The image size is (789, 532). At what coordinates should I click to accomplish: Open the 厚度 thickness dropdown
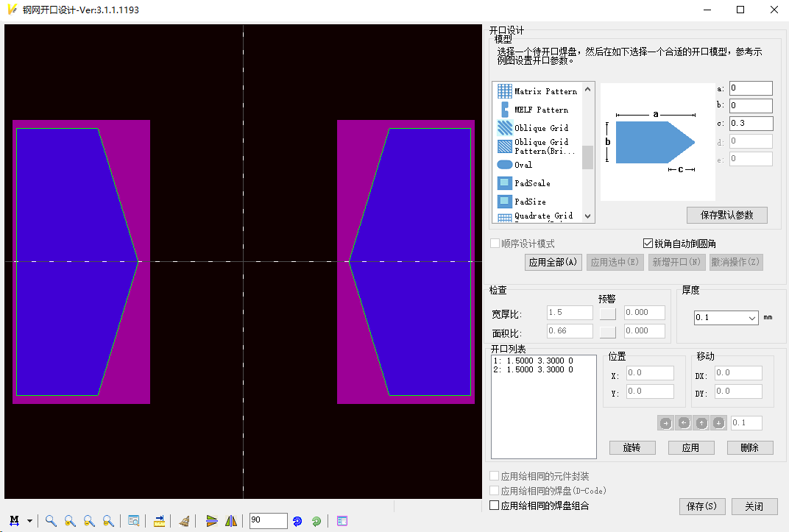pyautogui.click(x=726, y=318)
